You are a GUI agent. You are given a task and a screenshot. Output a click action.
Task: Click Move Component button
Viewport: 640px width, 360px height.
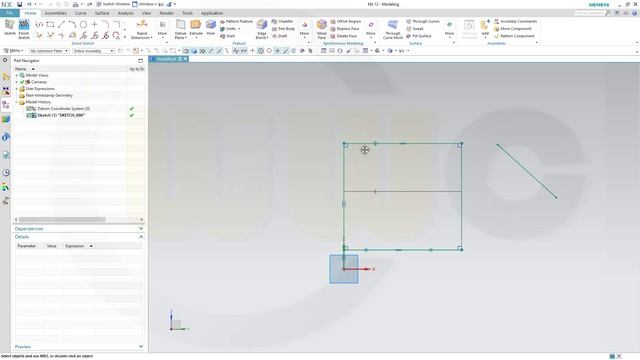[513, 29]
